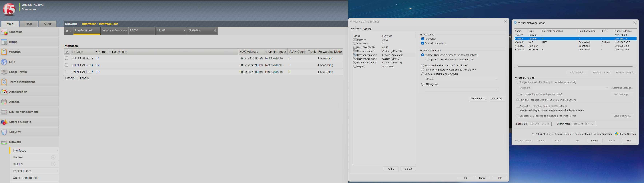Open the VMnet0 virtual network dropdown
The height and width of the screenshot is (183, 644).
pos(497,79)
